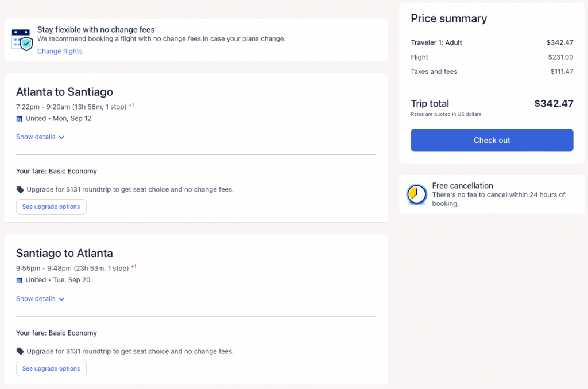This screenshot has width=588, height=389.
Task: Click the price tag icon under Atlanta to Santiago
Action: coord(20,190)
